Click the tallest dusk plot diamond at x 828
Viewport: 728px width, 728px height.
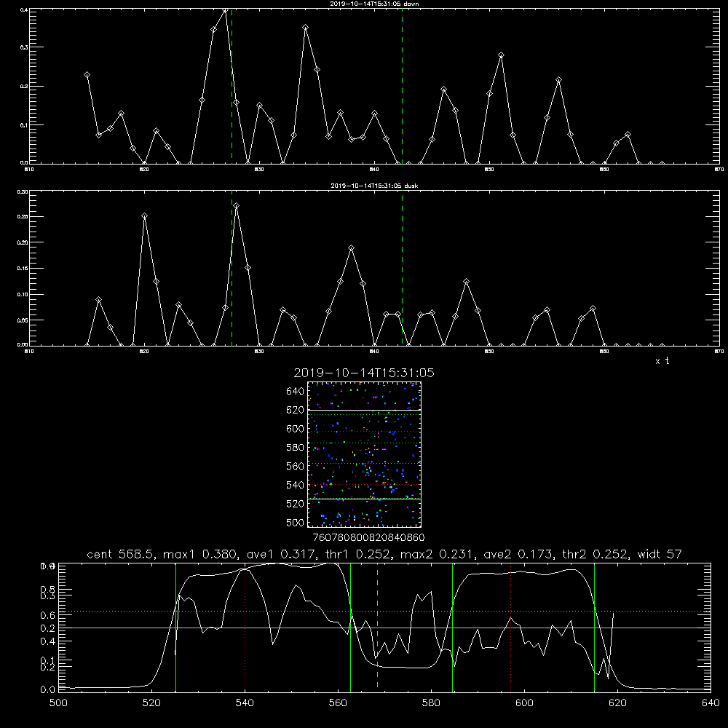pyautogui.click(x=237, y=205)
